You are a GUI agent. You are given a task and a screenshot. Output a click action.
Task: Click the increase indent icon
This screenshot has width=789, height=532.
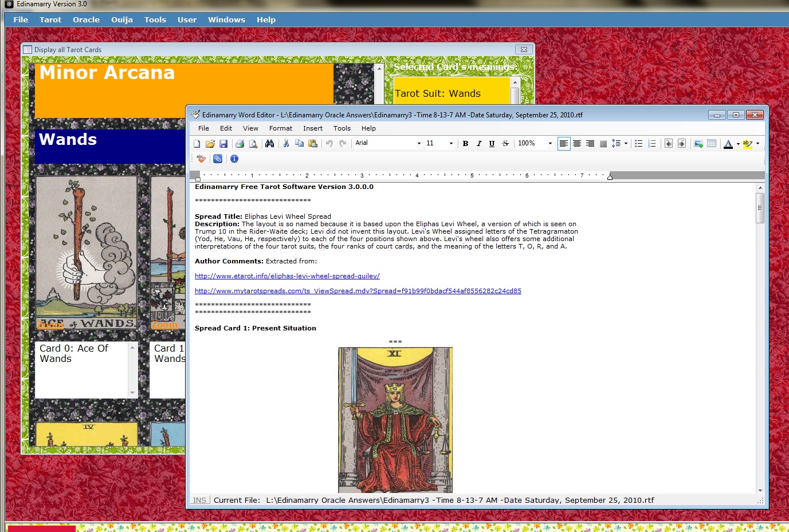pos(681,144)
